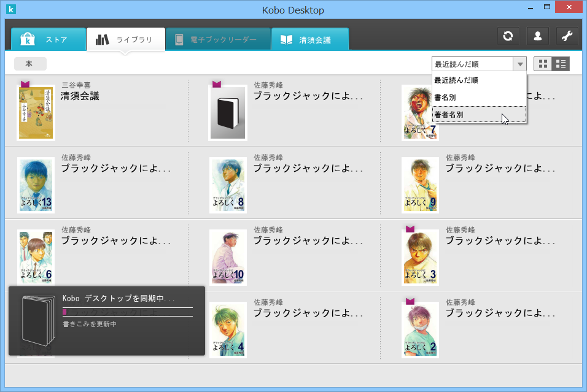Click the sync refresh icon
Viewport: 587px width, 392px height.
coord(508,36)
